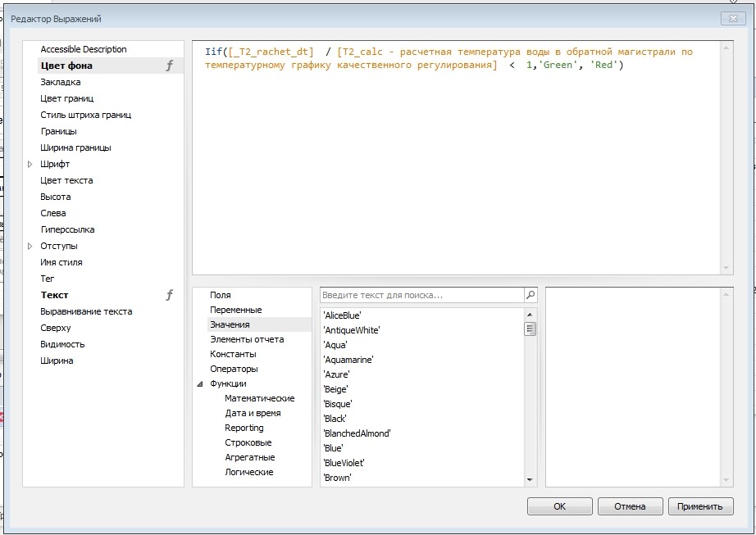Collapse the Функции category tree
This screenshot has width=756, height=535.
pos(199,383)
